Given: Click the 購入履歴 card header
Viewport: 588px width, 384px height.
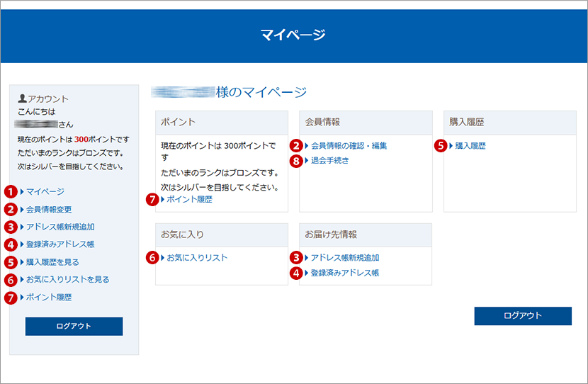Looking at the screenshot, I should point(510,123).
